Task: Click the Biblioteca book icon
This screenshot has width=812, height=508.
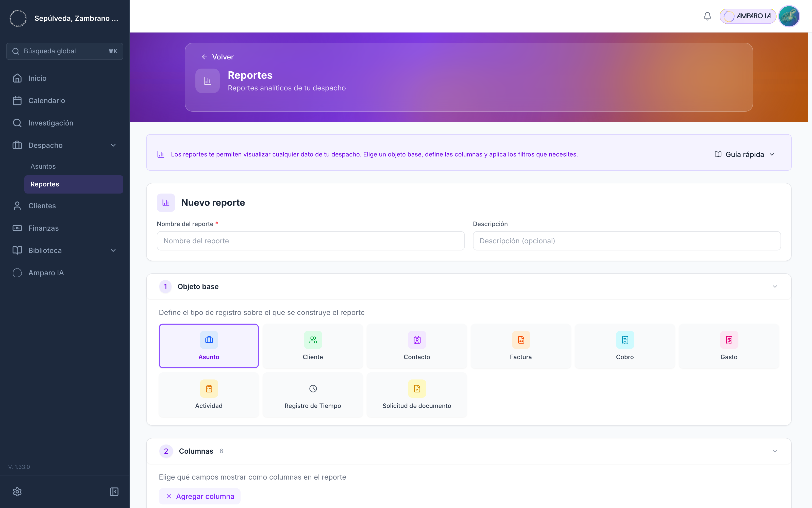Action: pos(17,251)
